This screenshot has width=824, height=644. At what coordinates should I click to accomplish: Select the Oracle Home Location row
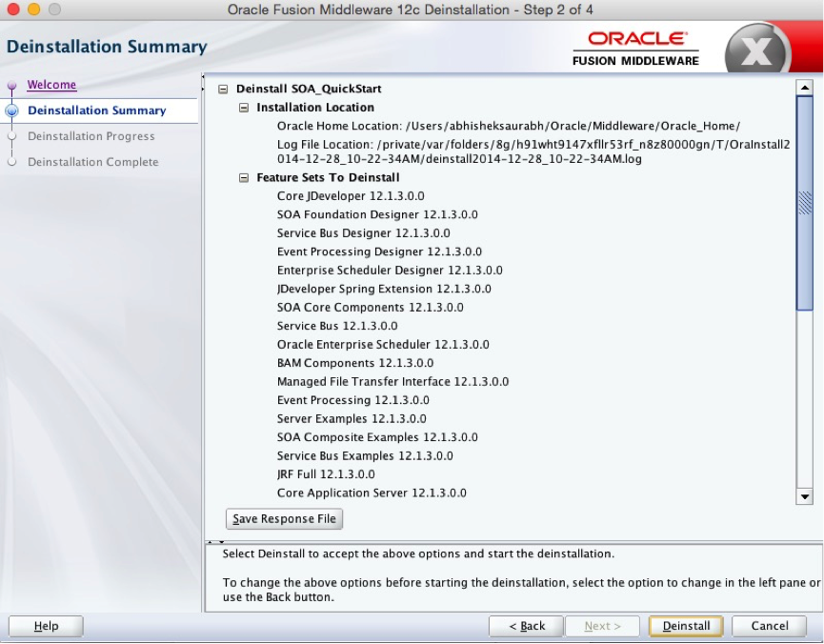pyautogui.click(x=508, y=126)
